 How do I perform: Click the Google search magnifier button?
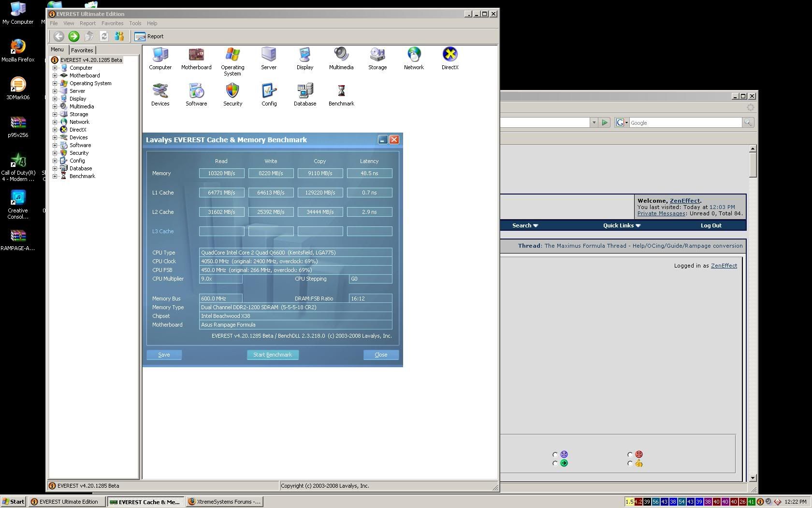pyautogui.click(x=748, y=123)
